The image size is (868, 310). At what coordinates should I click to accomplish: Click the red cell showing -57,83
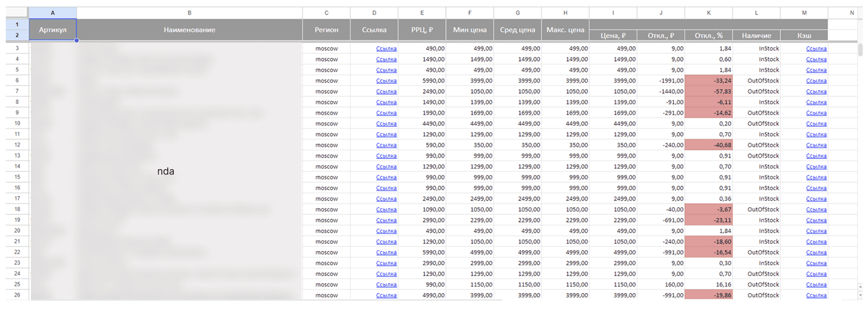click(709, 91)
